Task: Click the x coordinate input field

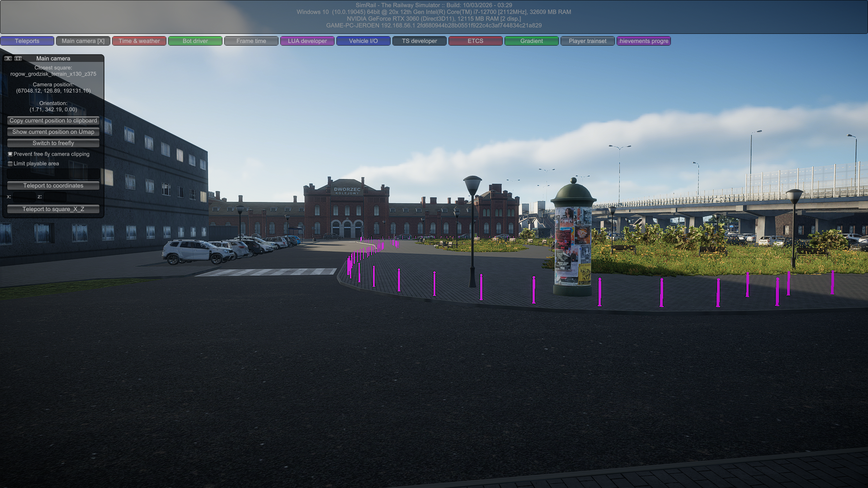Action: click(24, 197)
